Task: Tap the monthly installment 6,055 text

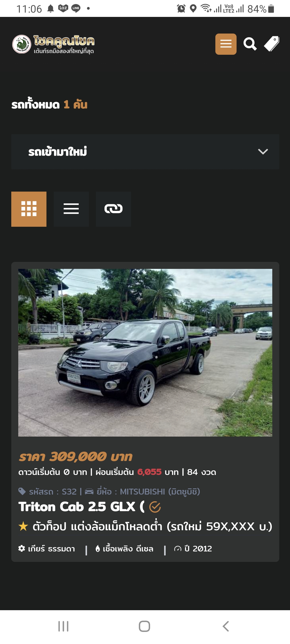Action: pos(149,472)
